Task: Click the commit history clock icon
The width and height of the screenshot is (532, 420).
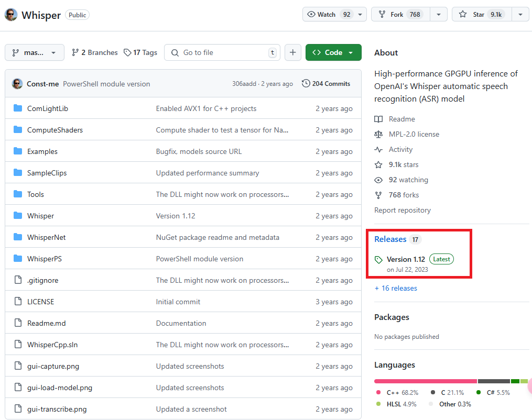Action: click(305, 83)
